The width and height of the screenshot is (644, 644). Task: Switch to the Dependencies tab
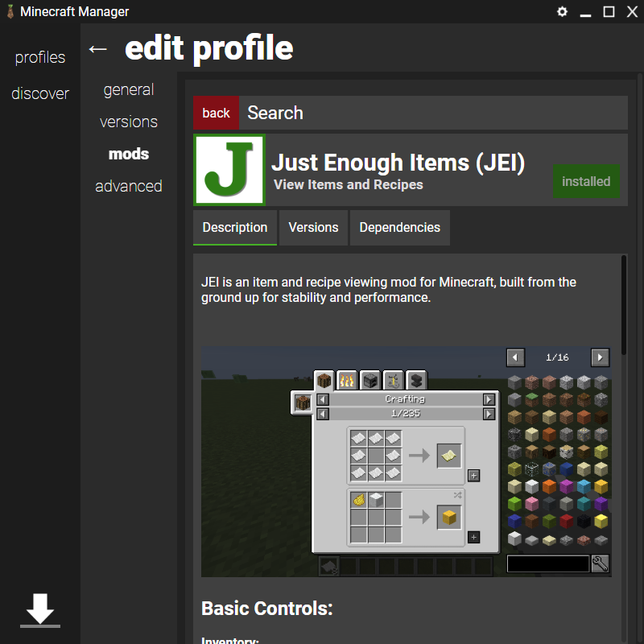(x=399, y=228)
